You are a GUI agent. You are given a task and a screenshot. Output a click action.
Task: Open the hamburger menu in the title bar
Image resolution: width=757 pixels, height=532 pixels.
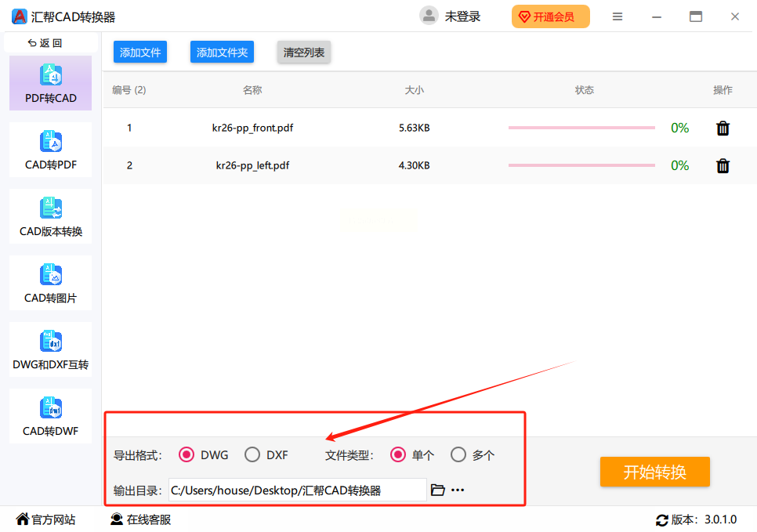[x=617, y=17]
